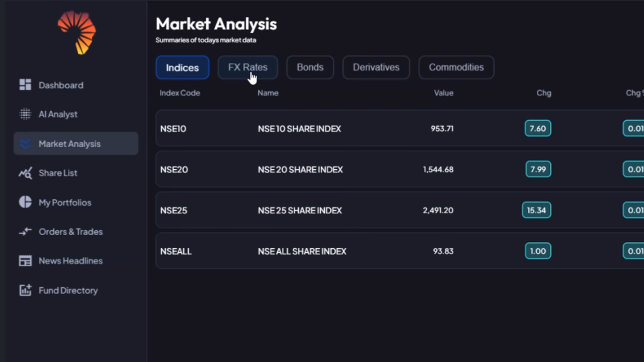
Task: Click the Market Analysis wave icon
Action: 25,144
